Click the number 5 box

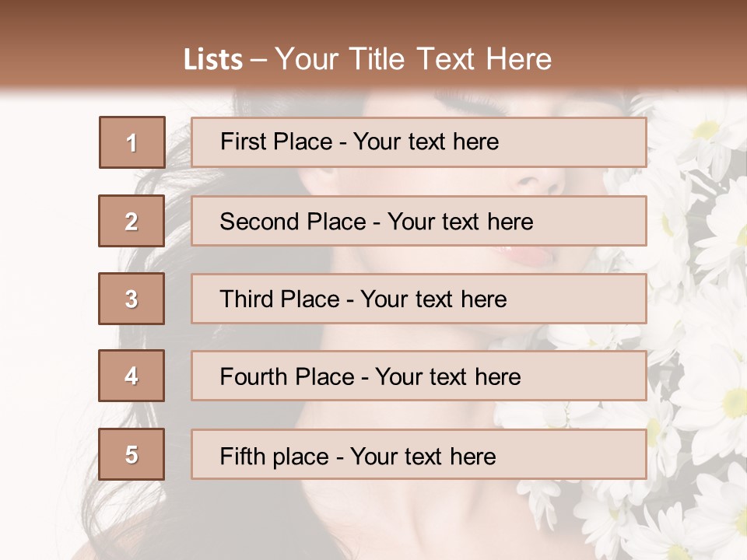[132, 454]
